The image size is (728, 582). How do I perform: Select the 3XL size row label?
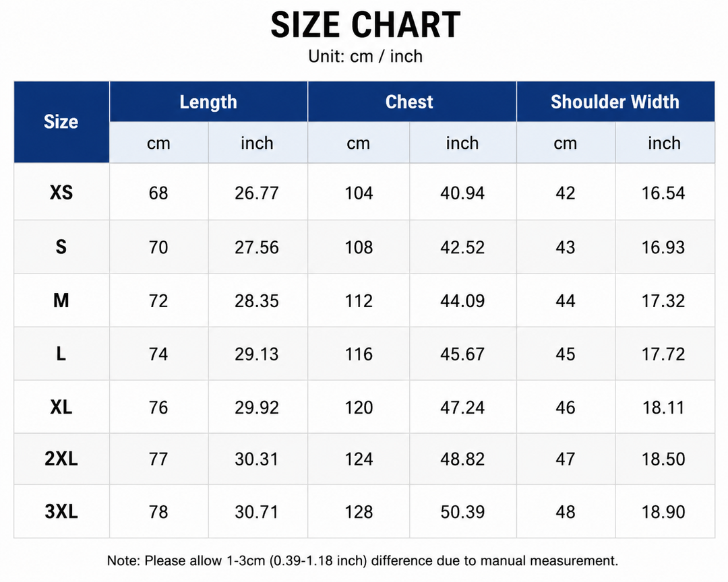[x=61, y=511]
